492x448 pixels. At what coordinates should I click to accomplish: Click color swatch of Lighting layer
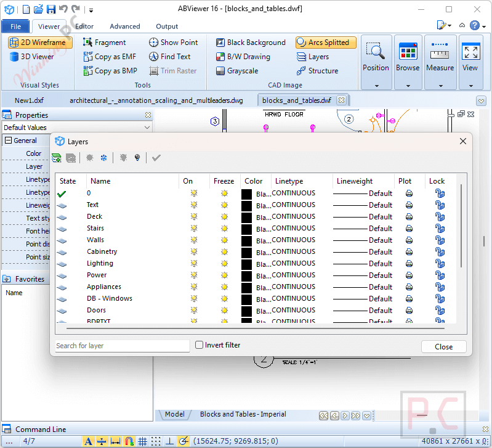(x=247, y=264)
